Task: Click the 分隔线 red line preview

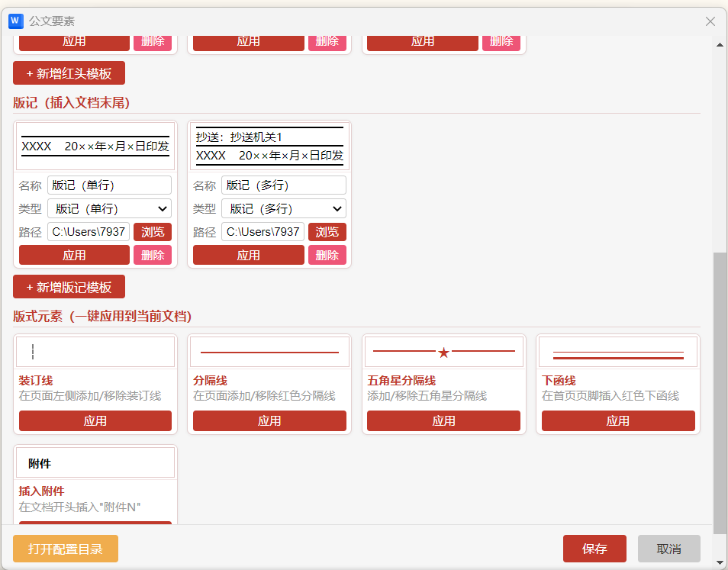Action: pos(269,352)
